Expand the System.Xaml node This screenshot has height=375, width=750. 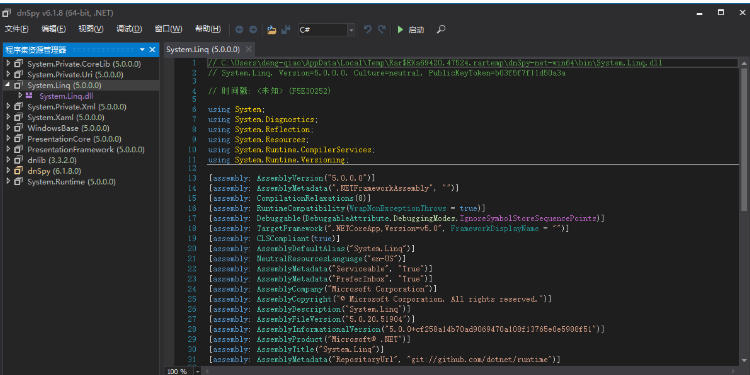(8, 117)
